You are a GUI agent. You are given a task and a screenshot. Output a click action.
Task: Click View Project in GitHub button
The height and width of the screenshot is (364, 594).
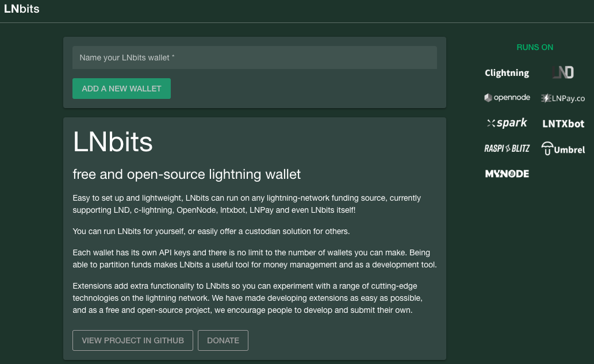(x=133, y=340)
